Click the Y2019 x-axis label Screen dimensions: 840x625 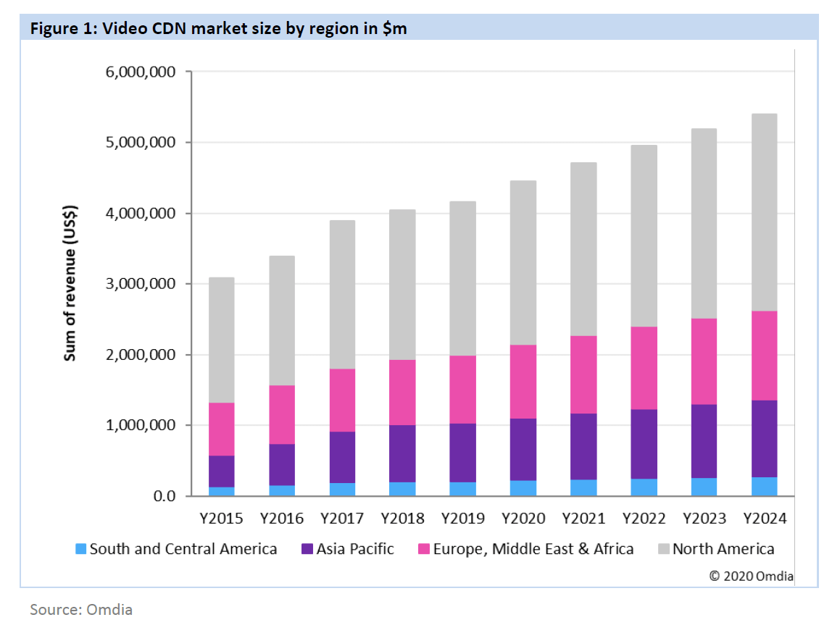click(x=463, y=519)
